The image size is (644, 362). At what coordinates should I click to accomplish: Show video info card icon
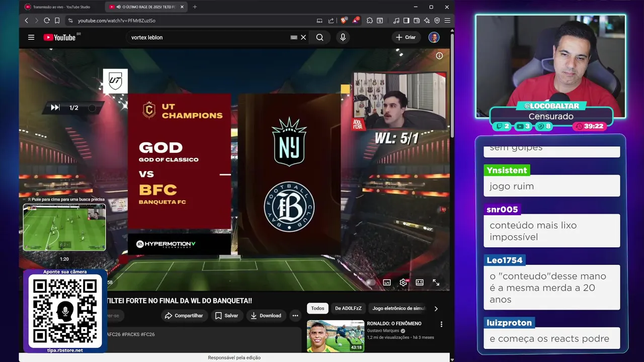coord(439,56)
